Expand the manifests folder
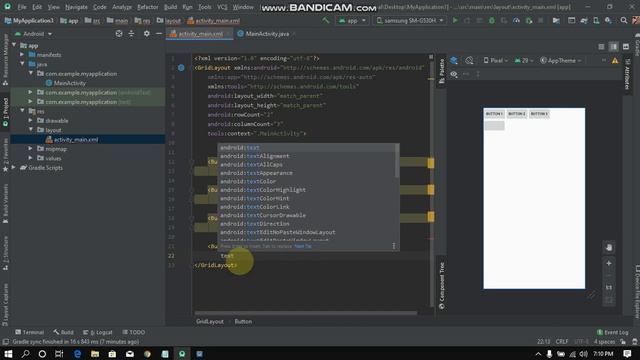Screen dimensions: 640x360 pyautogui.click(x=22, y=55)
